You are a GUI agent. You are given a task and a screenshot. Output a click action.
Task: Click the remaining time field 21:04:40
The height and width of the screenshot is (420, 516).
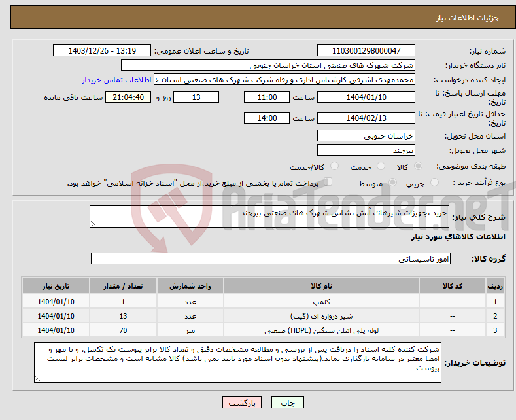point(128,97)
